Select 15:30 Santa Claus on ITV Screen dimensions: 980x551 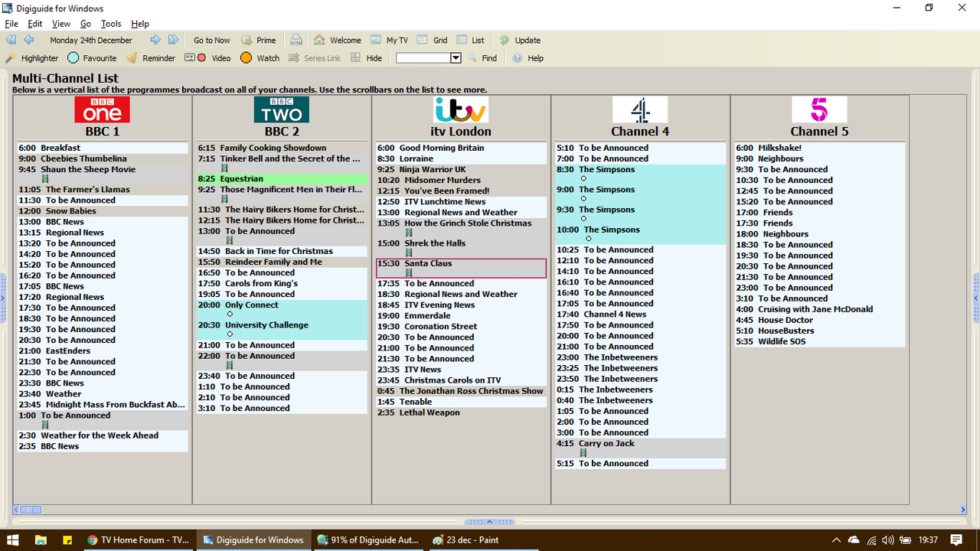461,268
